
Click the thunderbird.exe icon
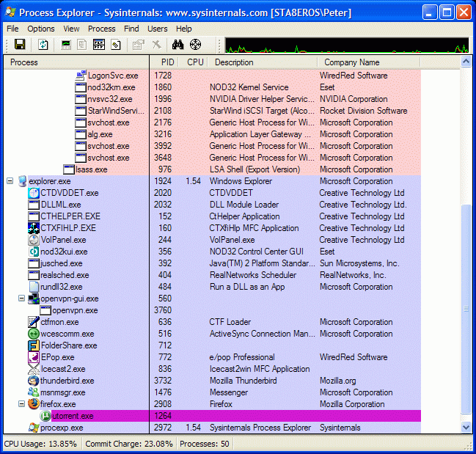coord(34,381)
